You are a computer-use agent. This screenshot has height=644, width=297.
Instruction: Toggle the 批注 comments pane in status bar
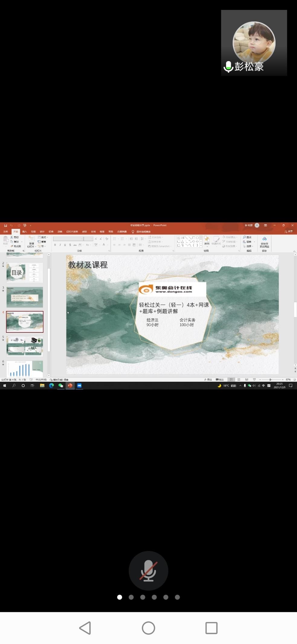[220, 379]
